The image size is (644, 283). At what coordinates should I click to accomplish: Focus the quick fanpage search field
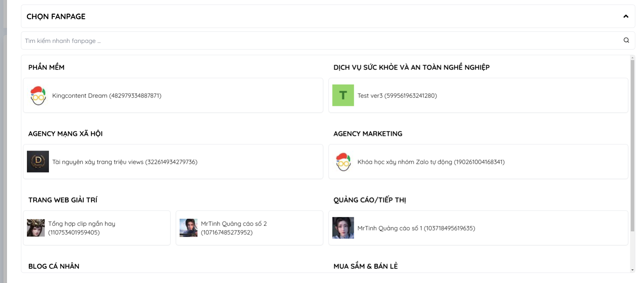click(315, 41)
